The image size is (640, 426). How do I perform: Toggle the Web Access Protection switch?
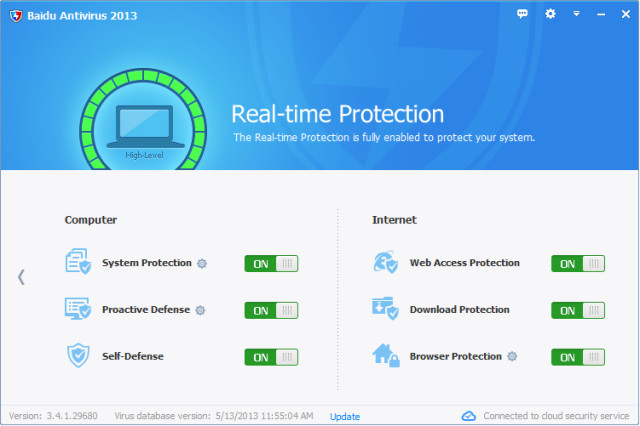pyautogui.click(x=578, y=264)
